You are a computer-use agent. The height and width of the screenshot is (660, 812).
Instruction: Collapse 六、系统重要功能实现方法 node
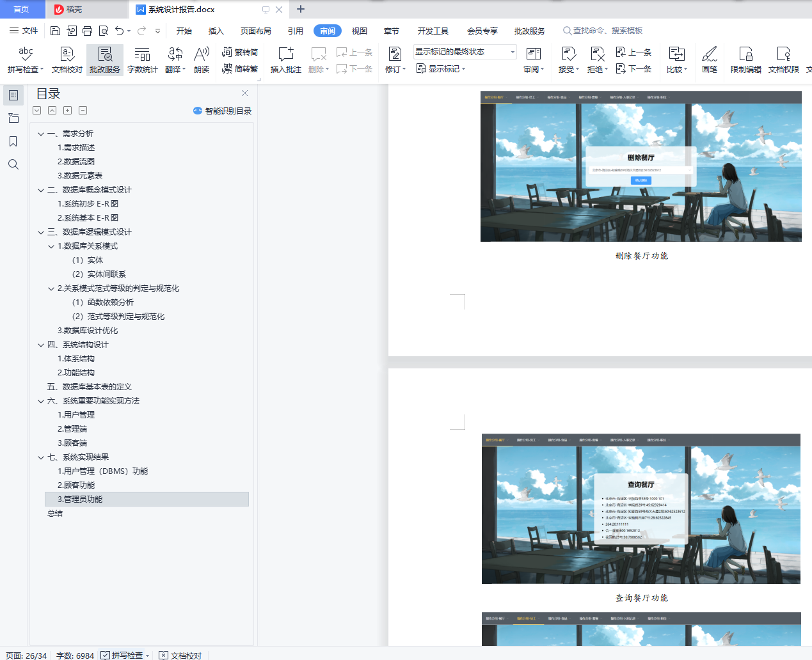point(41,401)
